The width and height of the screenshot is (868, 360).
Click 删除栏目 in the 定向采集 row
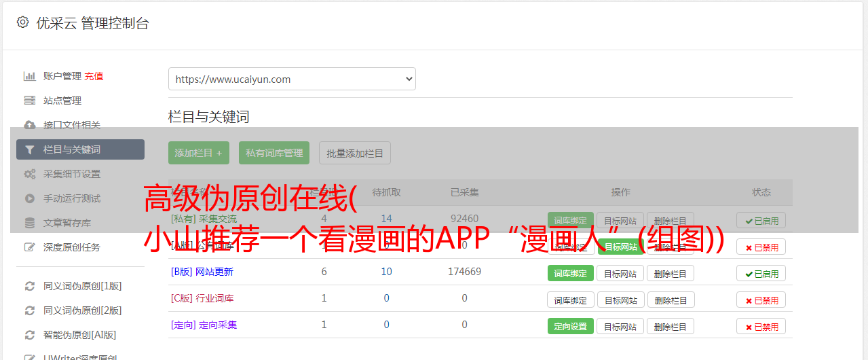pyautogui.click(x=671, y=327)
